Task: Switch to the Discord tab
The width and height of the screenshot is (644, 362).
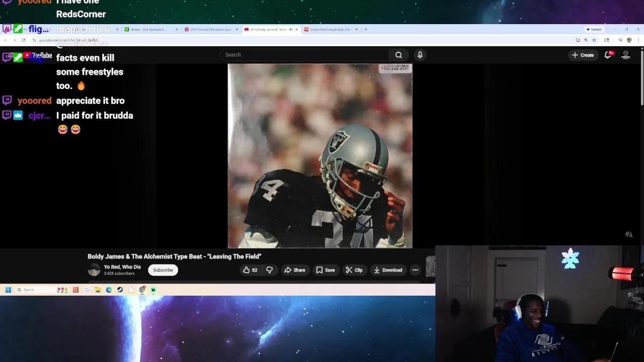Action: tap(211, 29)
